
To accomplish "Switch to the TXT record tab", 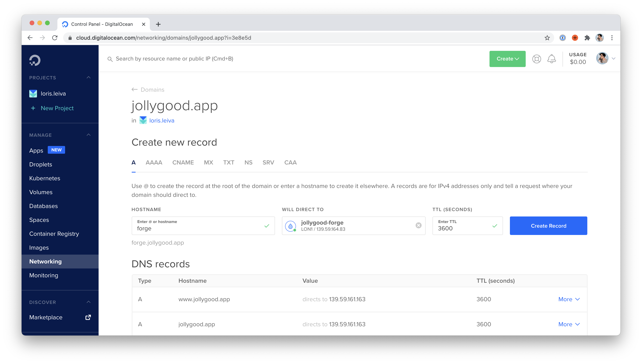I will [x=229, y=163].
